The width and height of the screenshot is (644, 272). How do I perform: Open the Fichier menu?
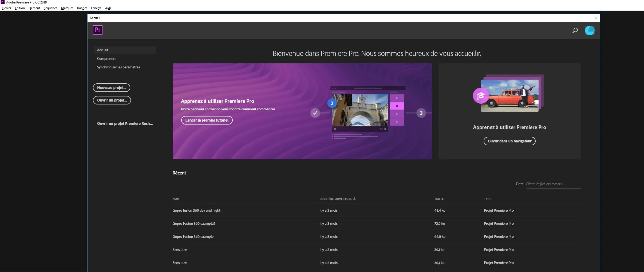[x=6, y=8]
